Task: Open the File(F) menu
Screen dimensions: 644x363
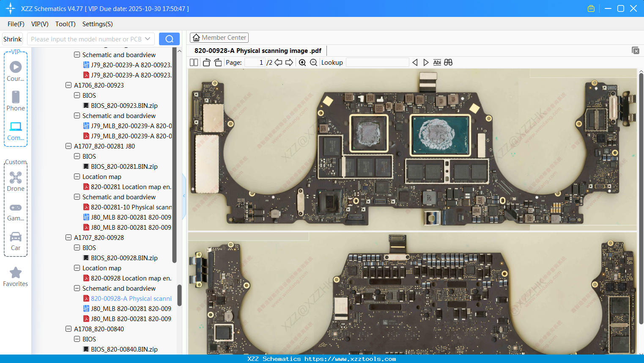Action: click(x=16, y=24)
